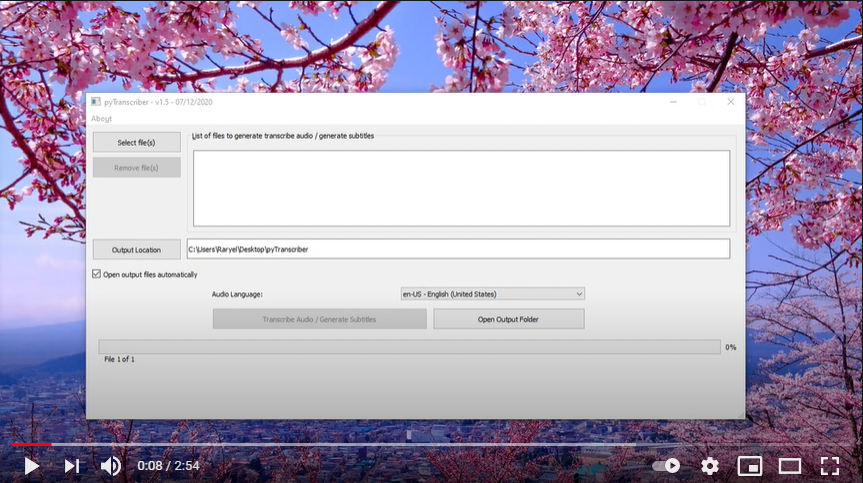Screen dimensions: 863x483
Task: Mute the video volume
Action: (111, 466)
